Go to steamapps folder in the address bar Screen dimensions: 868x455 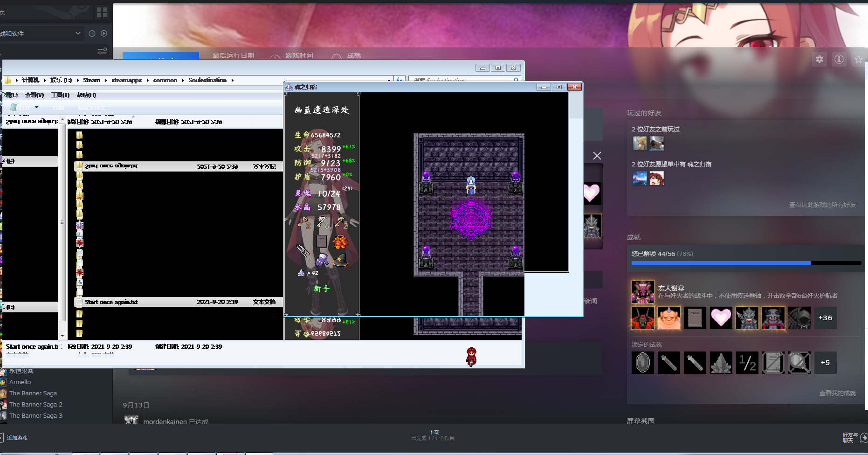(127, 80)
